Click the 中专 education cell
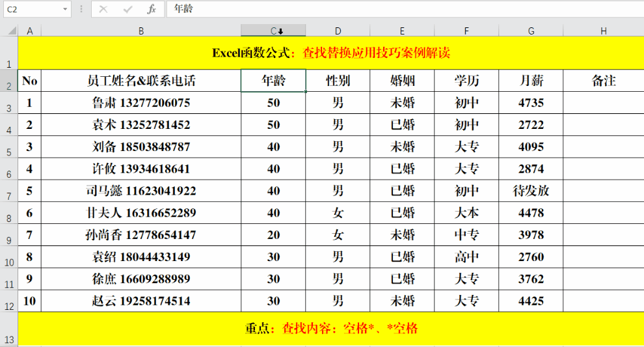 (466, 235)
